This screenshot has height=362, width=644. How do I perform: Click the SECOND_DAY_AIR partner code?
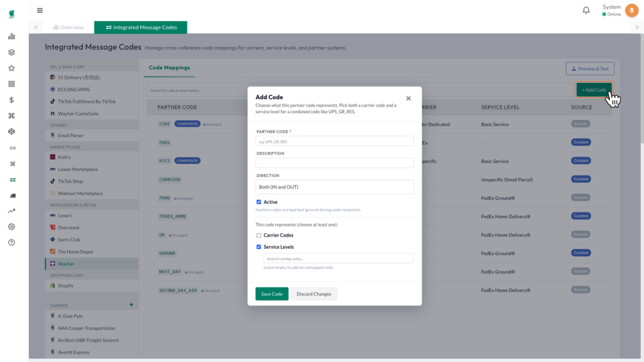178,290
